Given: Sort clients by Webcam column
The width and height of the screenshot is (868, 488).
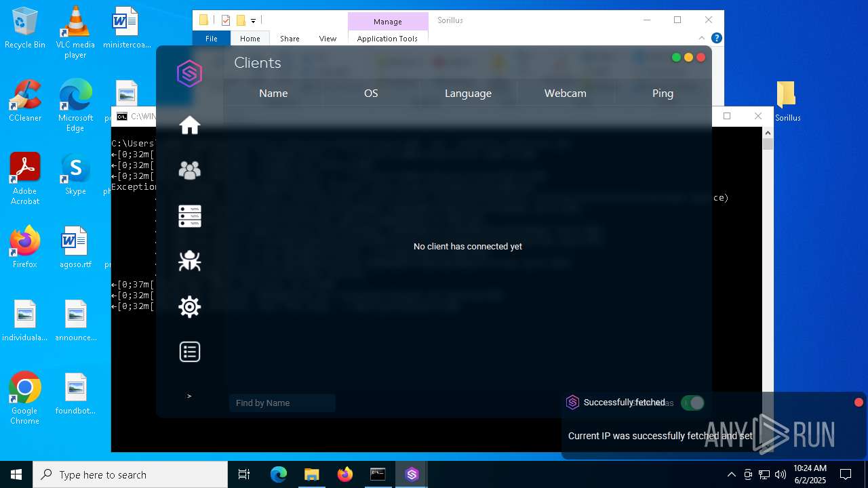Looking at the screenshot, I should (x=566, y=94).
